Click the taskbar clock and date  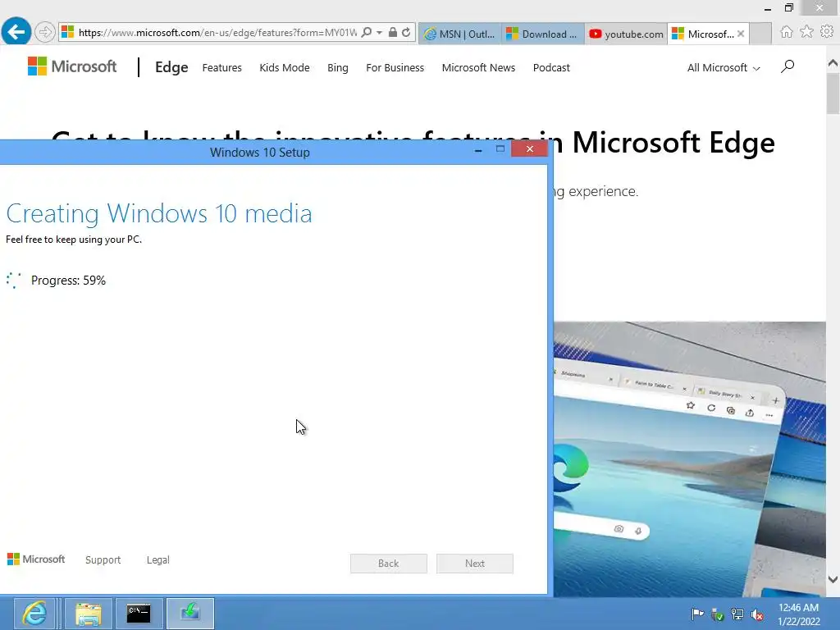(799, 614)
